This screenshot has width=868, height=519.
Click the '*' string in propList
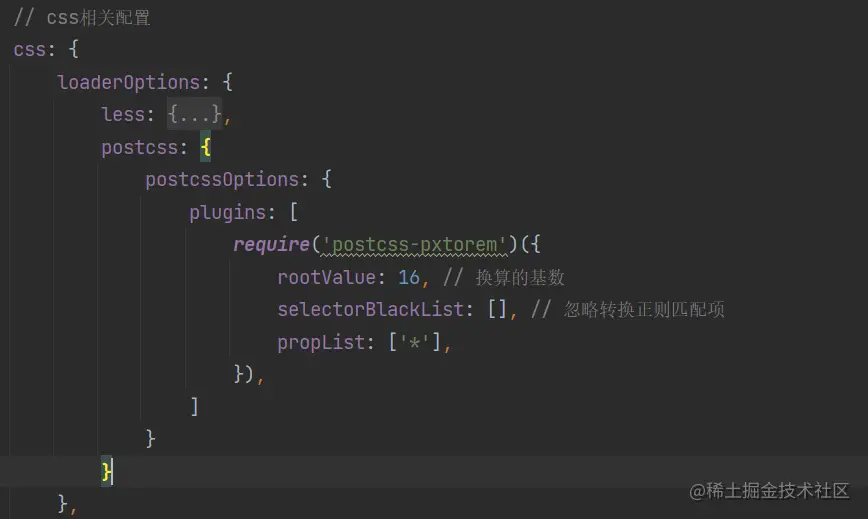(414, 342)
